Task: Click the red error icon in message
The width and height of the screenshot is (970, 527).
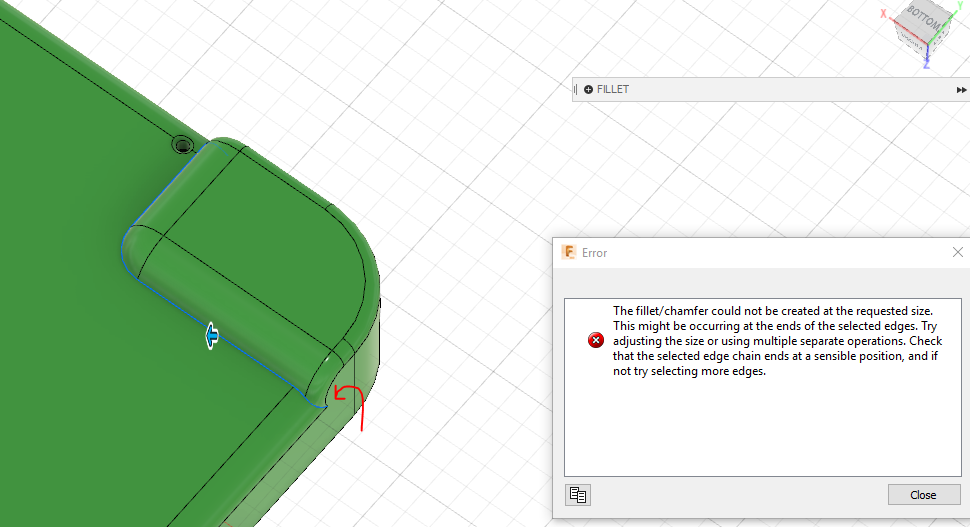Action: [x=596, y=340]
